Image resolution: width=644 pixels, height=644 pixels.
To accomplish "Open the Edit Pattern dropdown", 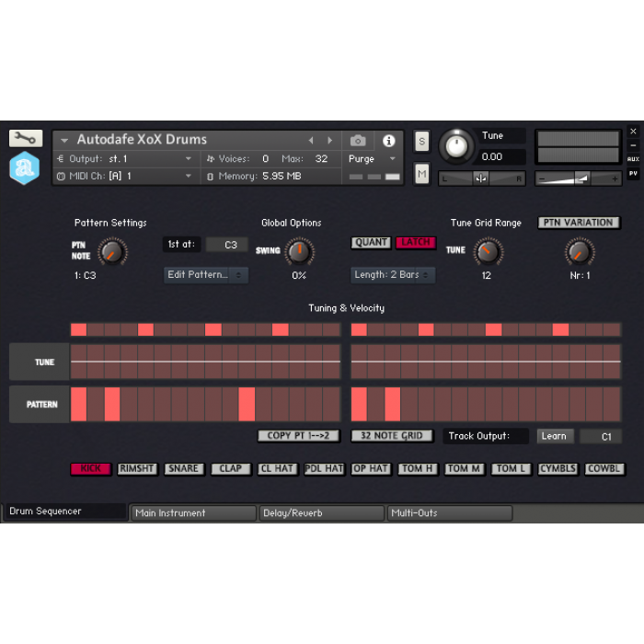I will point(206,275).
